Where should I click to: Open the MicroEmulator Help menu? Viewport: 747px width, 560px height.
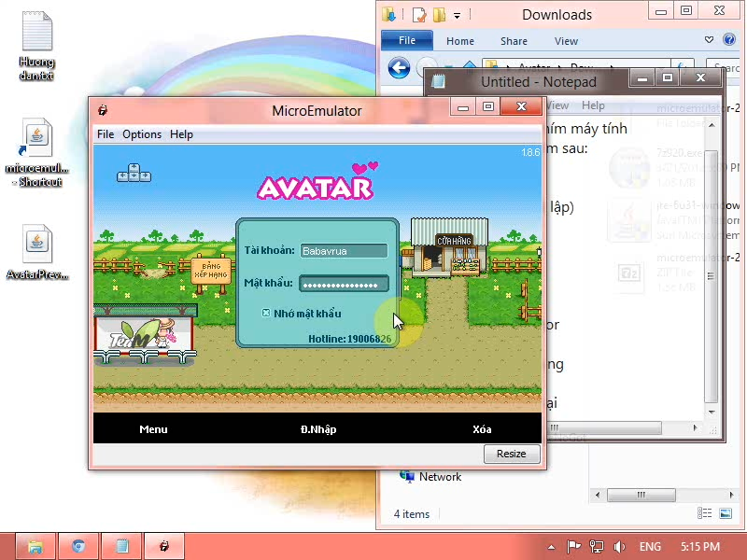[x=181, y=134]
